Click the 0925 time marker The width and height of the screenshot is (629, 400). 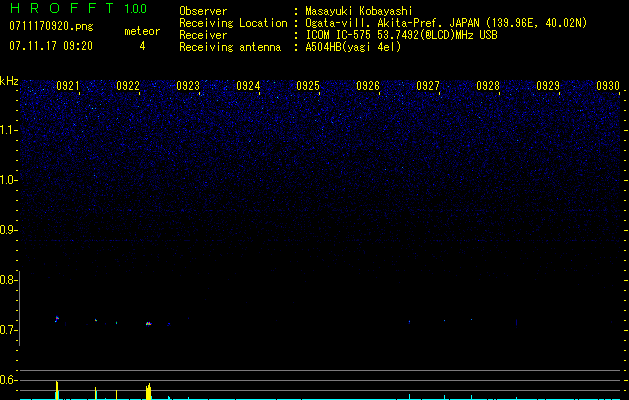point(308,86)
